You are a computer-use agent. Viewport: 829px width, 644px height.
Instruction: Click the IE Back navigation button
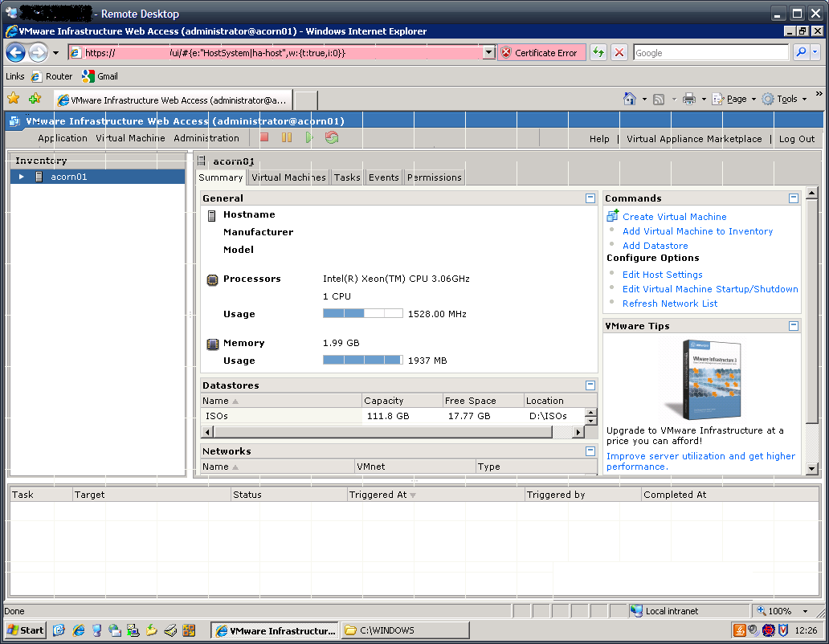[16, 53]
